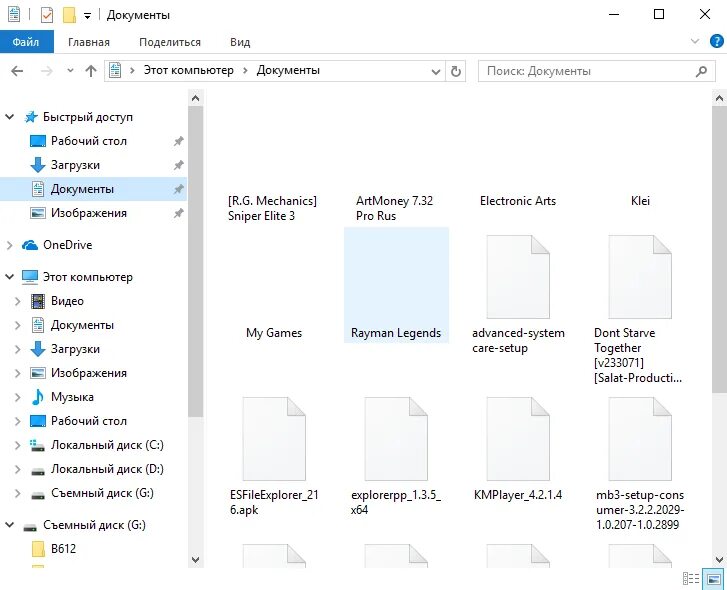Click the pin icon next to Изображения
Image resolution: width=727 pixels, height=590 pixels.
(179, 213)
